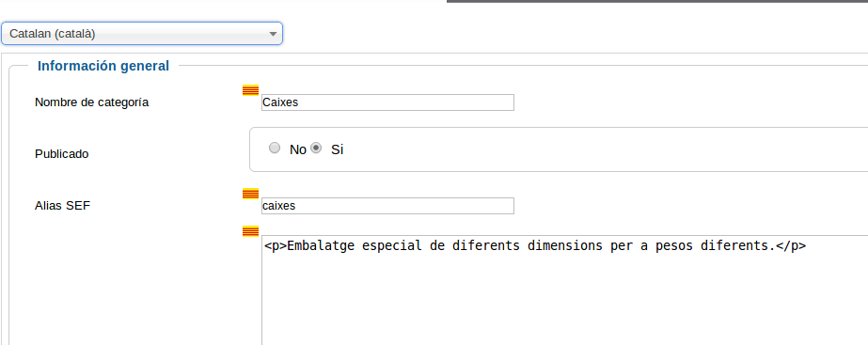
Task: Select the No radio button for Publicado
Action: [275, 148]
